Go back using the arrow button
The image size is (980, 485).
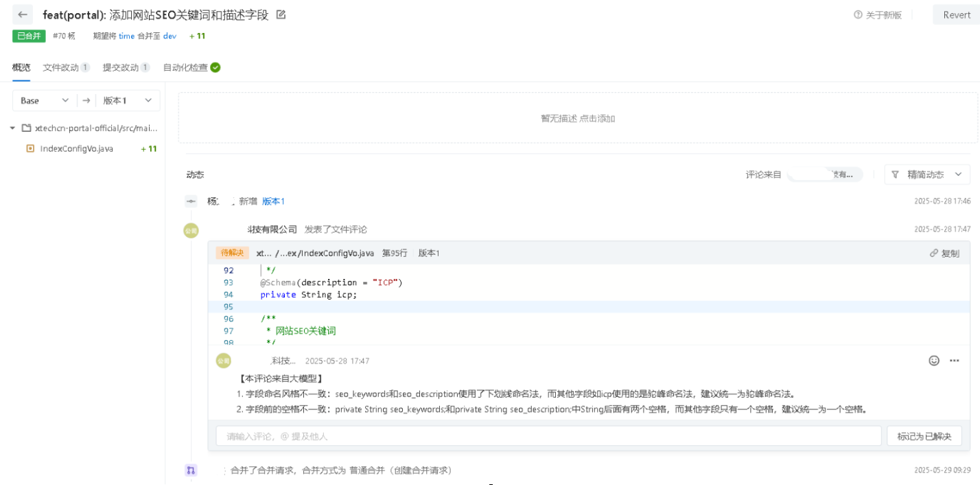pos(23,14)
